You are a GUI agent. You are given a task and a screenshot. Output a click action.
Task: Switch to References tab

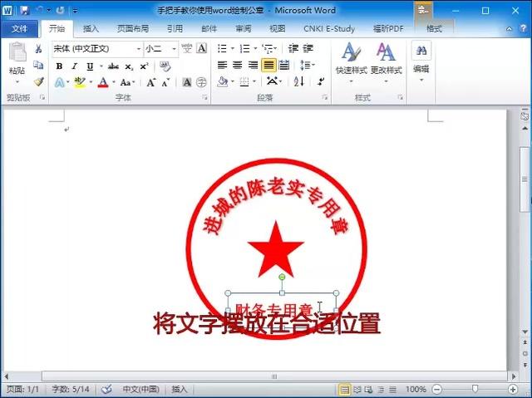pos(175,29)
